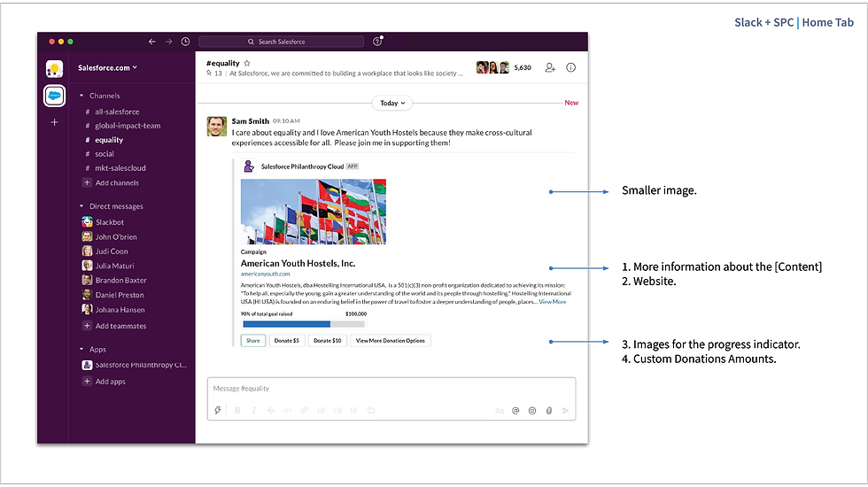The height and width of the screenshot is (487, 868).
Task: Click Salesforce Philanthropy Cloud app icon in message
Action: (249, 166)
